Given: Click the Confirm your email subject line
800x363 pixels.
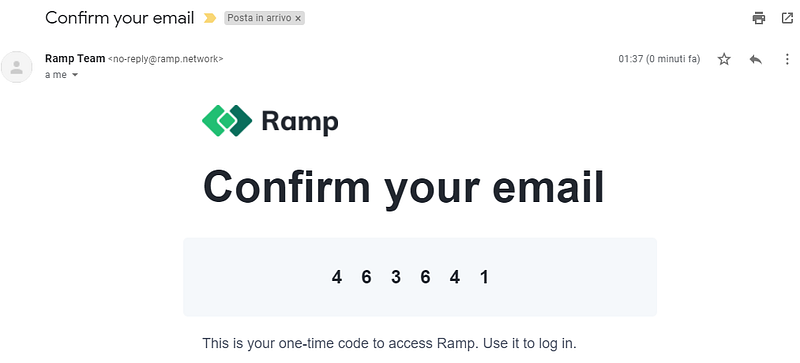Looking at the screenshot, I should tap(120, 18).
